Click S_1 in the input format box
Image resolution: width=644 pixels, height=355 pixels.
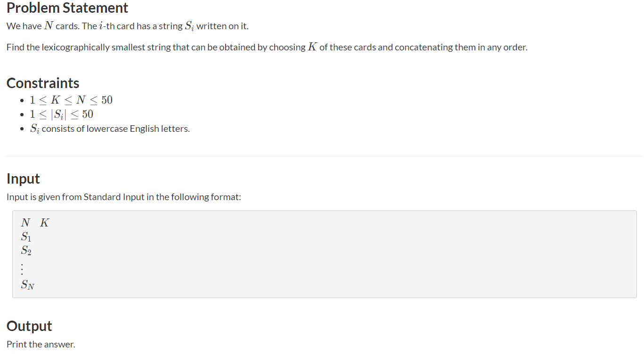[26, 237]
